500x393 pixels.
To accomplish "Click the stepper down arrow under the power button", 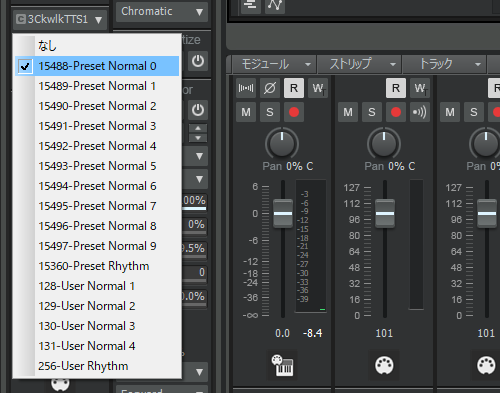I will [198, 138].
